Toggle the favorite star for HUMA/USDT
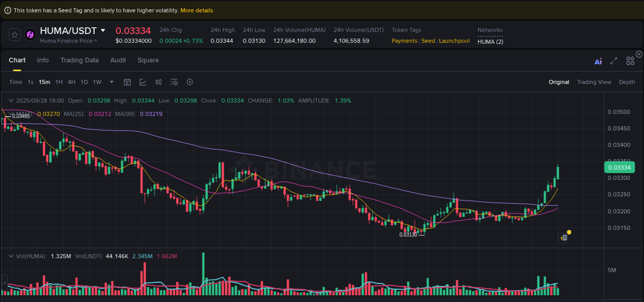The image size is (644, 302). point(14,35)
